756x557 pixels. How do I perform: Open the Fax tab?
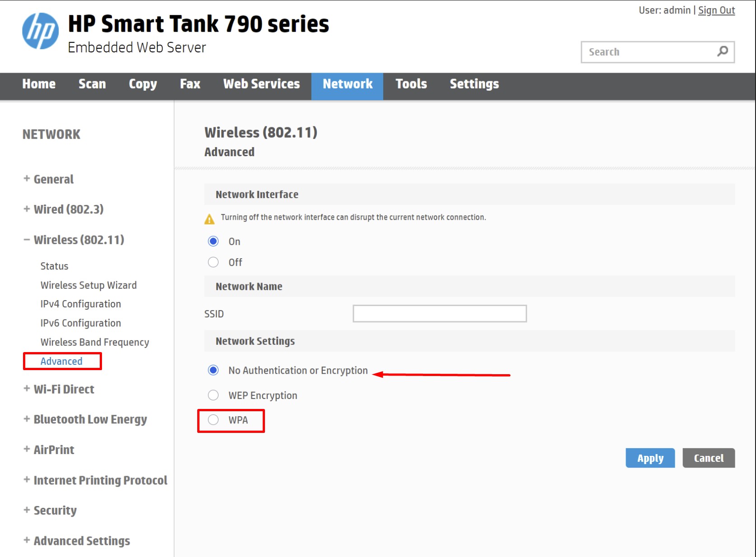tap(190, 84)
